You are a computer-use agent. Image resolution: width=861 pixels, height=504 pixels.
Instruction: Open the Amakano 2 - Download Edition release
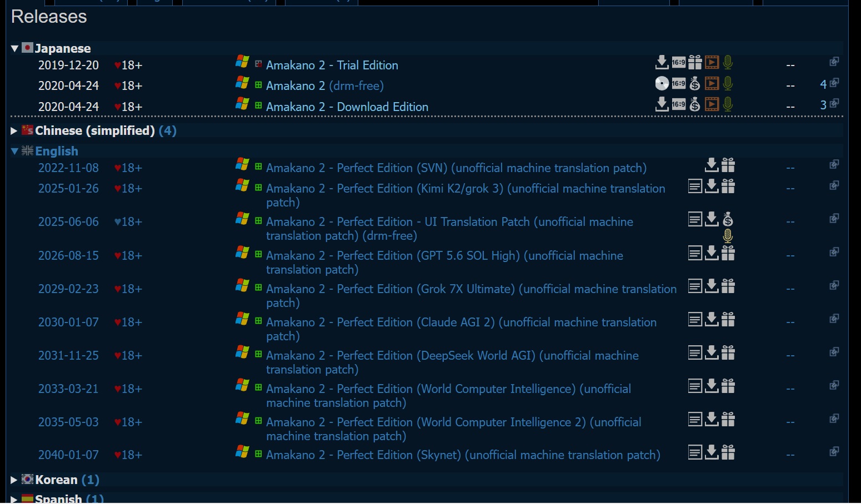click(x=347, y=107)
